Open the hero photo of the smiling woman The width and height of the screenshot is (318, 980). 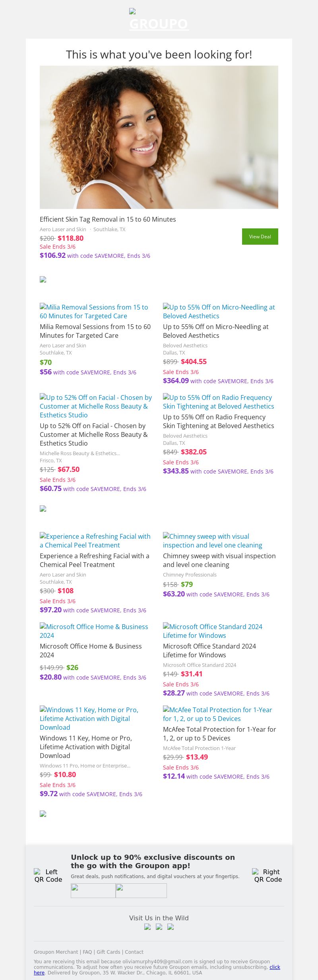[159, 137]
